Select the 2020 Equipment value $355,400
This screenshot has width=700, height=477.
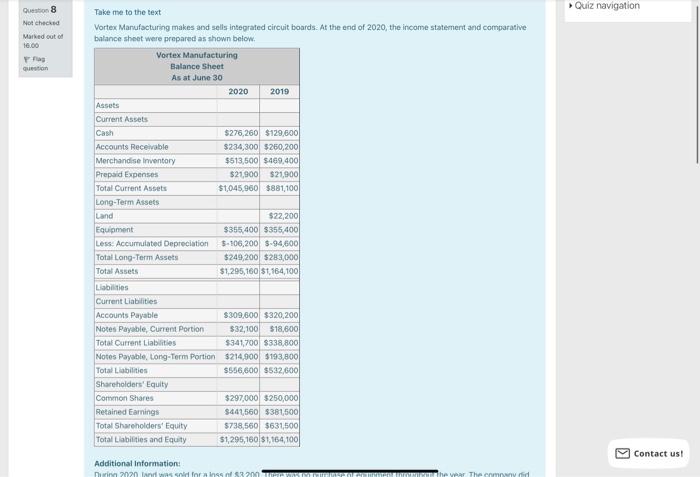pyautogui.click(x=241, y=230)
